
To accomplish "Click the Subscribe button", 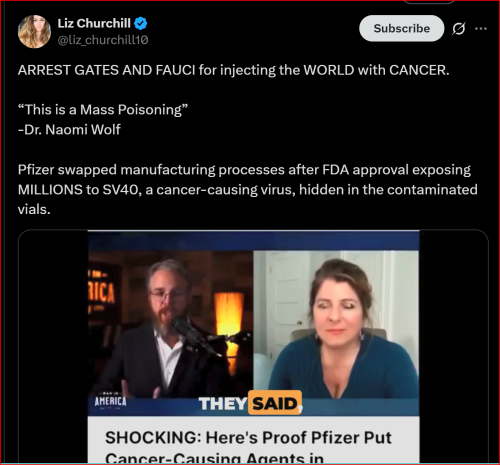I will tap(401, 28).
